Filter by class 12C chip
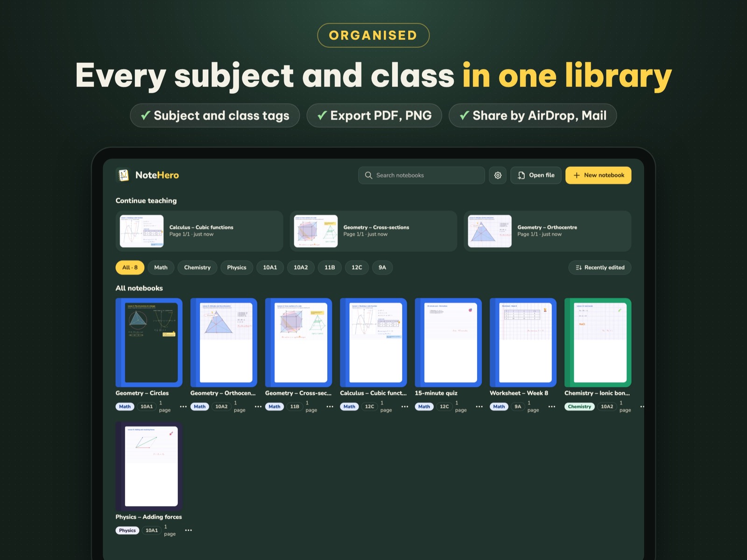The height and width of the screenshot is (560, 747). (357, 268)
